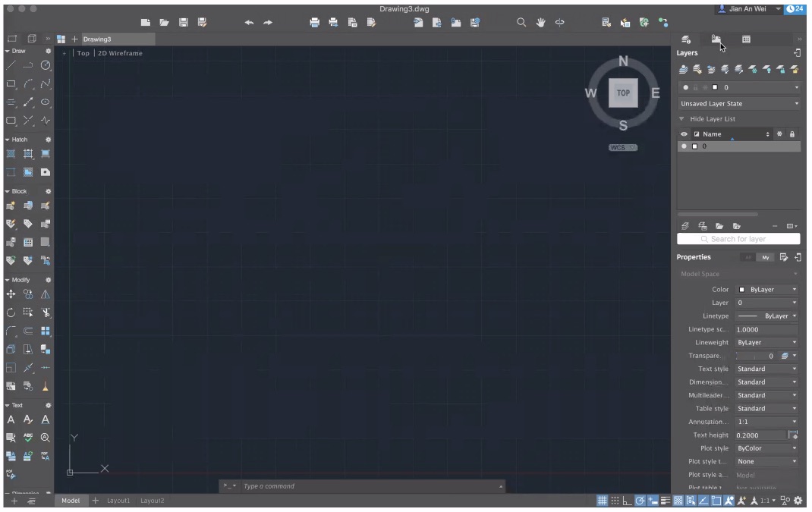Toggle Snap mode dots in status bar

(x=615, y=501)
